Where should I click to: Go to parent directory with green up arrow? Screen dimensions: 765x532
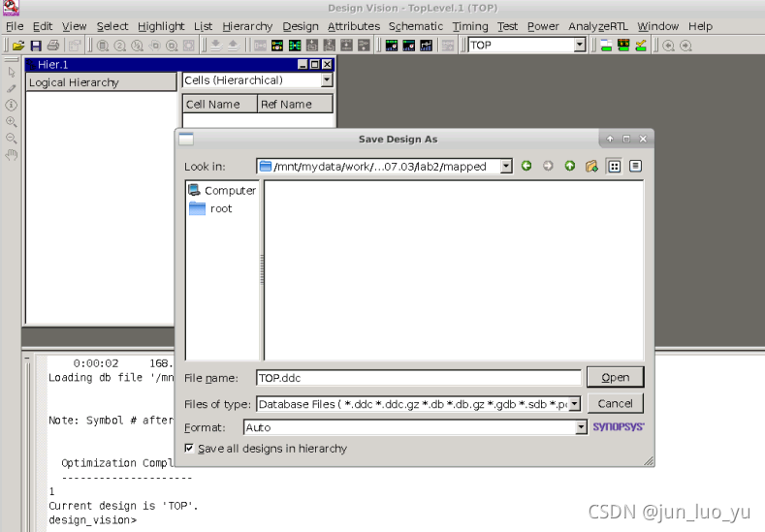569,166
